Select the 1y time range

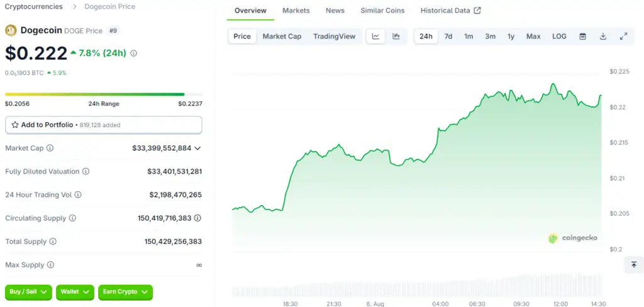pos(511,36)
